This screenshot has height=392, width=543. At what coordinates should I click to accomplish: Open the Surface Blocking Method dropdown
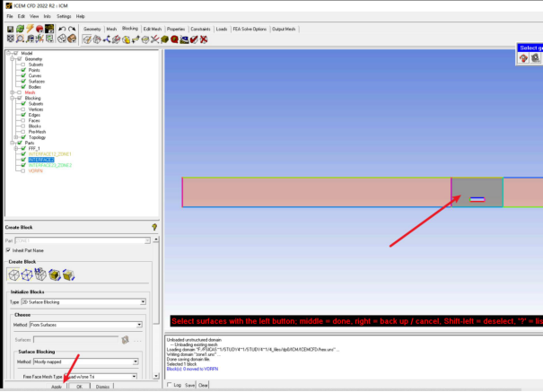pyautogui.click(x=136, y=362)
